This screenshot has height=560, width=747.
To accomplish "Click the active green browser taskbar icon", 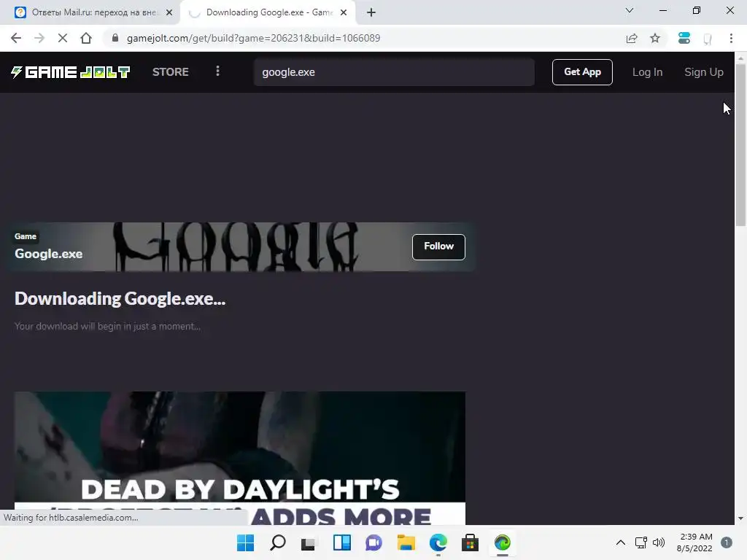I will click(x=503, y=542).
